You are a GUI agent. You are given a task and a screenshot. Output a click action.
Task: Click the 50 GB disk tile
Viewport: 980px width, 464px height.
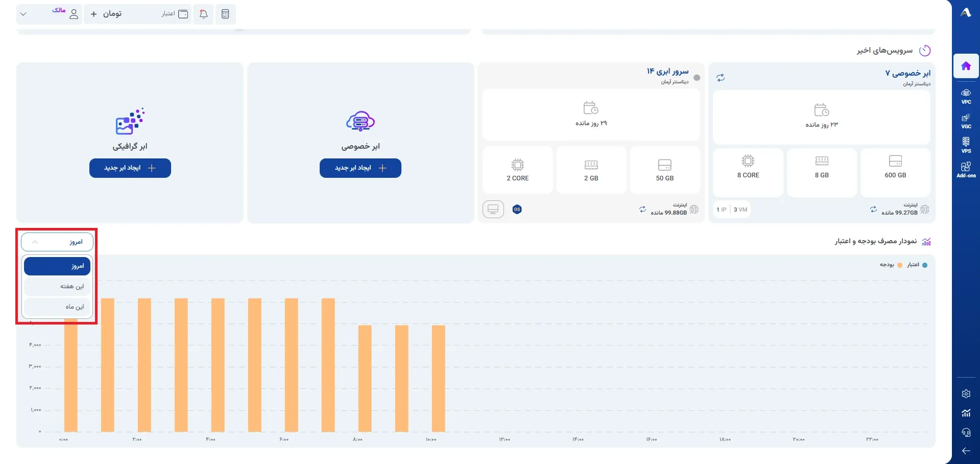point(665,170)
